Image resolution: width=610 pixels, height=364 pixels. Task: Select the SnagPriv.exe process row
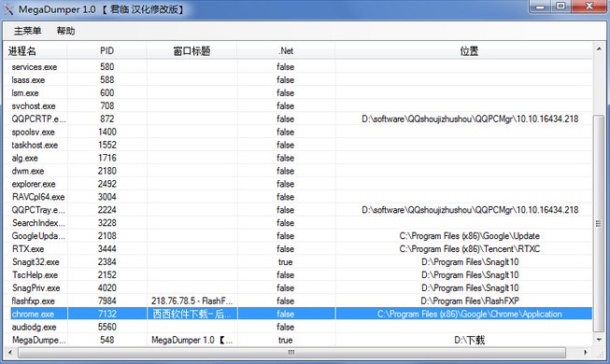298,288
